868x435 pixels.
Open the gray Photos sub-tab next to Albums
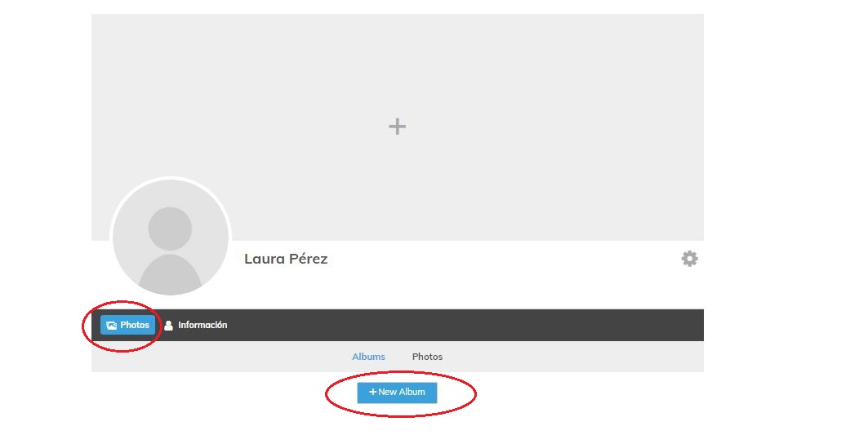tap(427, 357)
